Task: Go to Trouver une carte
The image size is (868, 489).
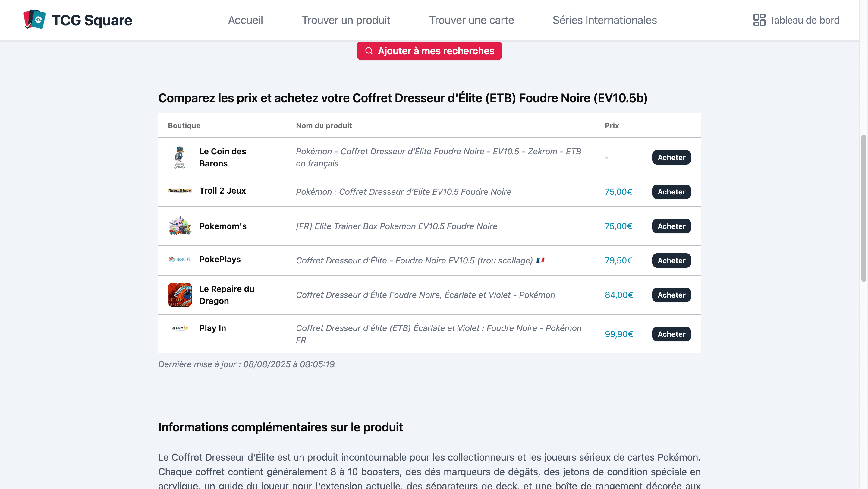Action: point(471,20)
